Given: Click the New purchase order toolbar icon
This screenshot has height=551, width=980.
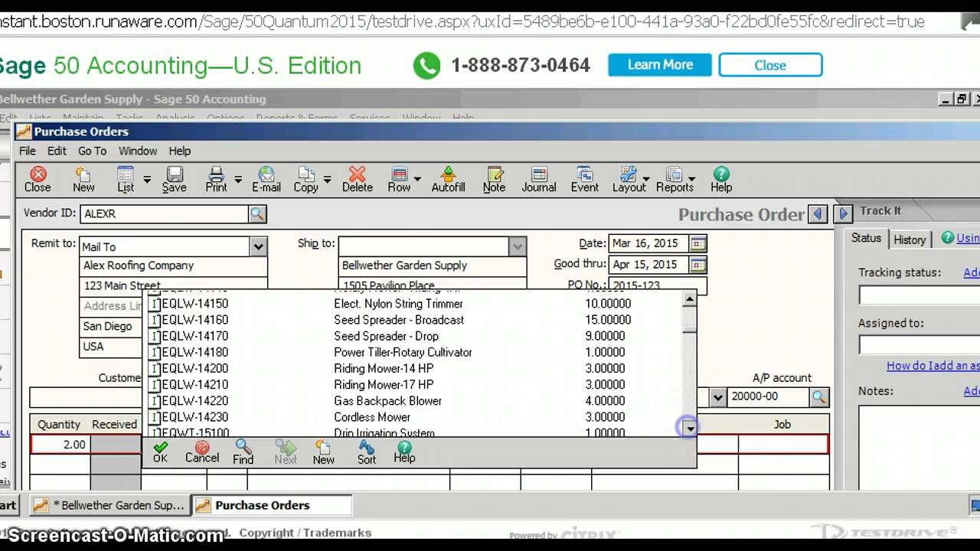Looking at the screenshot, I should coord(83,180).
